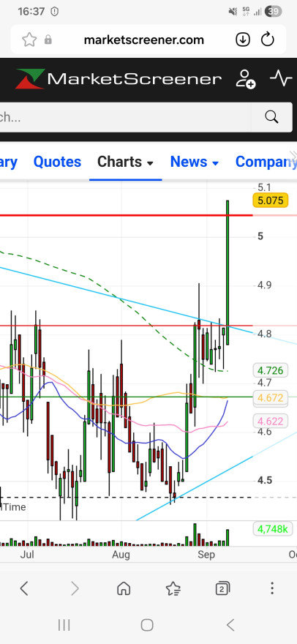This screenshot has height=644, width=297.
Task: Open the browser three-dot menu
Action: [272, 588]
